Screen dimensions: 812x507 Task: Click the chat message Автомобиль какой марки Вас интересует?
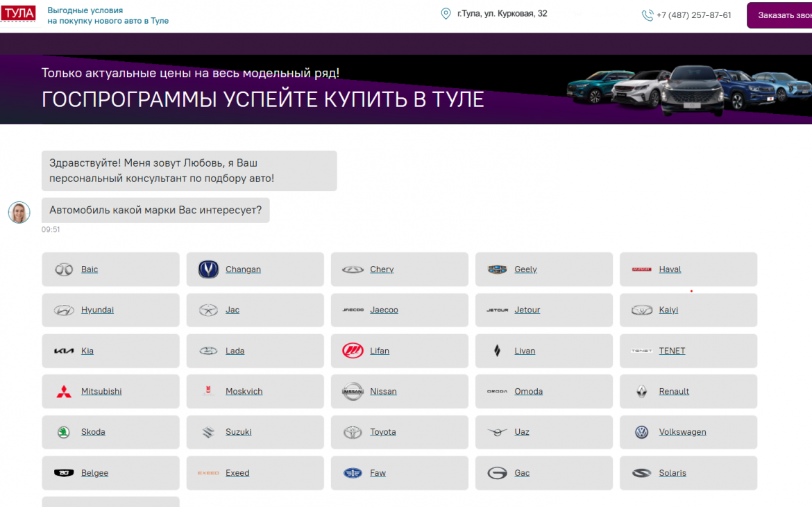(155, 210)
